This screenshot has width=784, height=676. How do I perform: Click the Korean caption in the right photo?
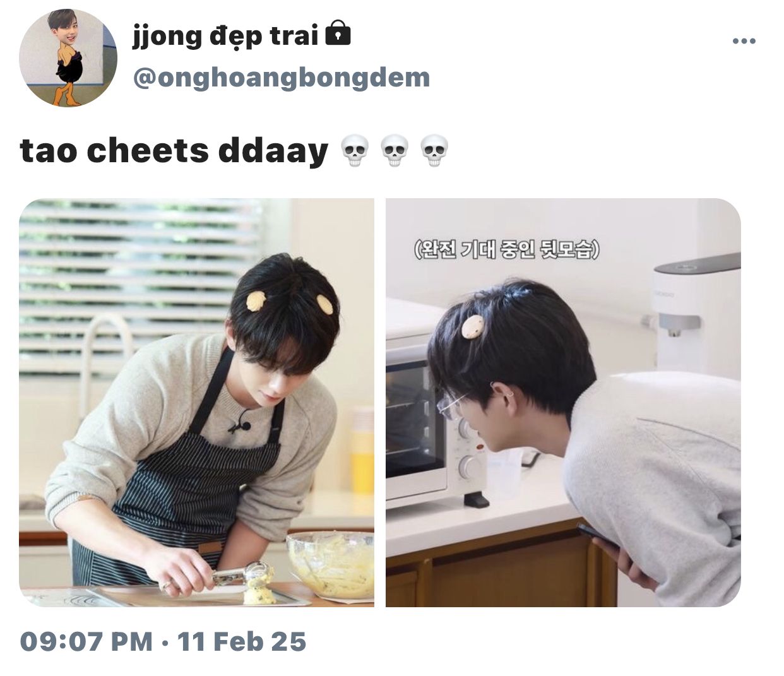point(506,250)
